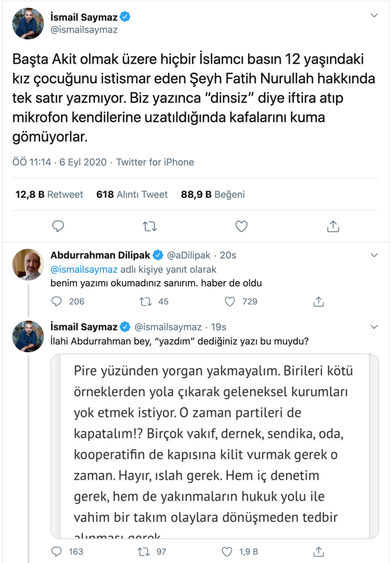The image size is (392, 563).
Task: Click the retweet icon showing 97
Action: coord(144,551)
